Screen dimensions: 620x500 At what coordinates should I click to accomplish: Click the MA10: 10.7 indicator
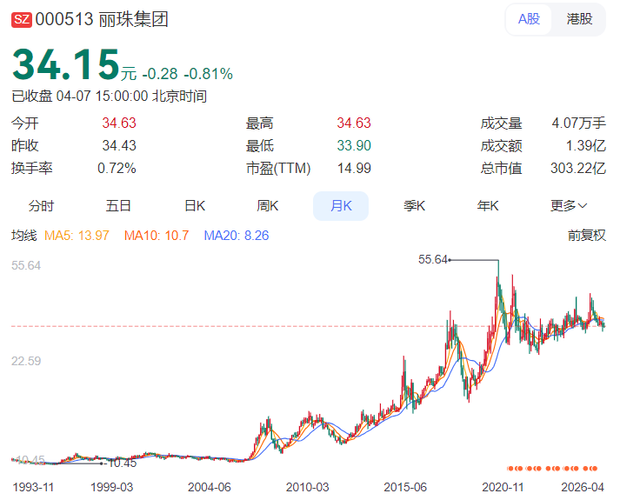tap(156, 236)
